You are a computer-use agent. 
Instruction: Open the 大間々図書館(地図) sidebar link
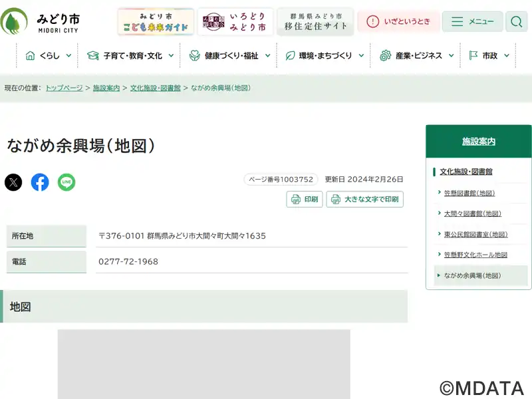coord(473,213)
